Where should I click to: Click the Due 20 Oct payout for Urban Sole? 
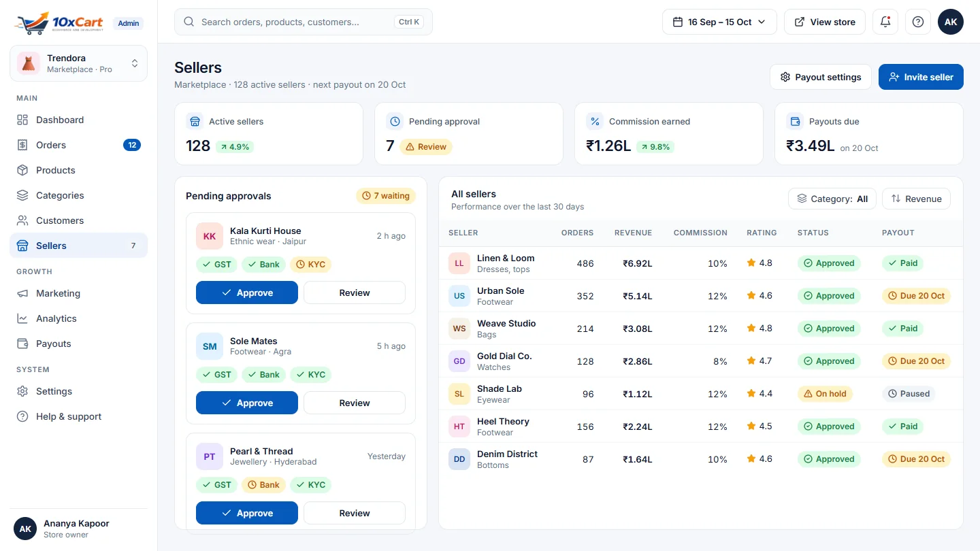pyautogui.click(x=916, y=296)
